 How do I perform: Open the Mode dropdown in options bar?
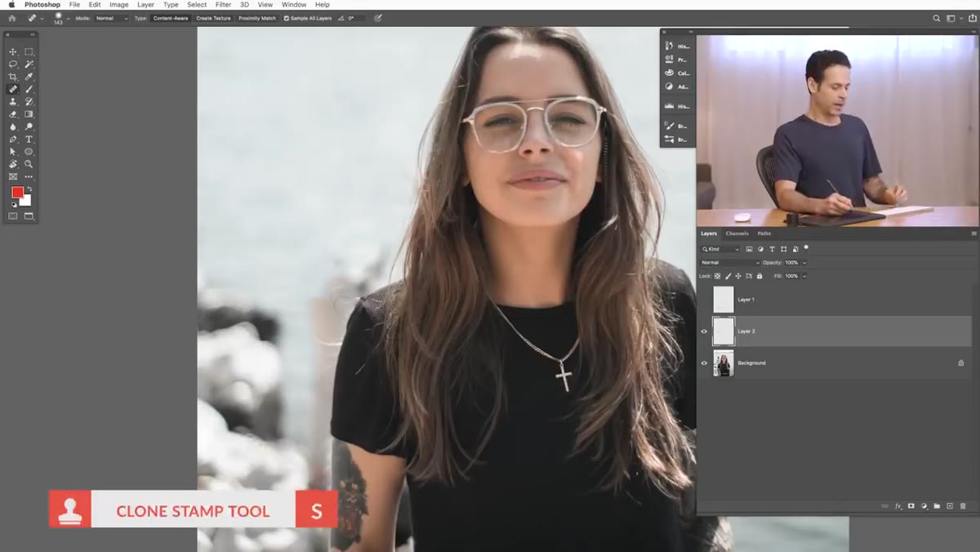coord(112,18)
